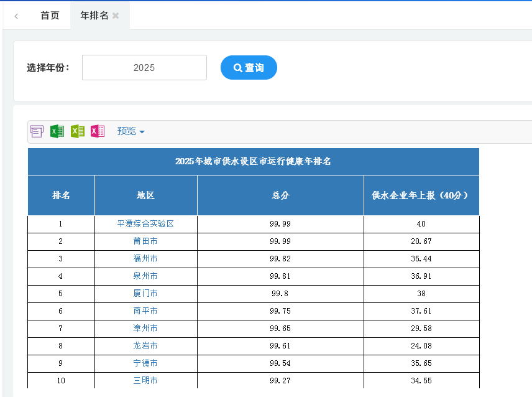Click the light green Excel export icon
This screenshot has height=397, width=532.
point(77,131)
